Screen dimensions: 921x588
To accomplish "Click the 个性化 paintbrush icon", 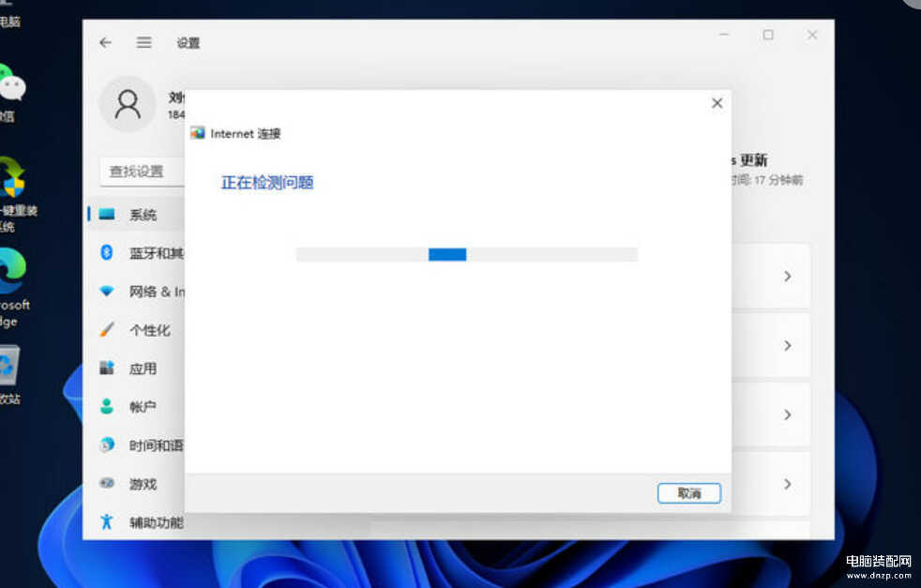I will click(107, 329).
